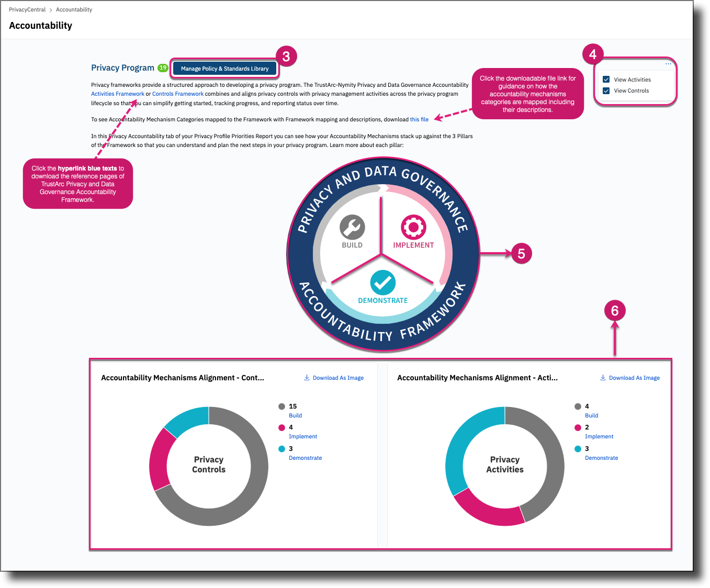Viewport: 710px width, 588px height.
Task: Click the Implement gear icon
Action: (413, 227)
